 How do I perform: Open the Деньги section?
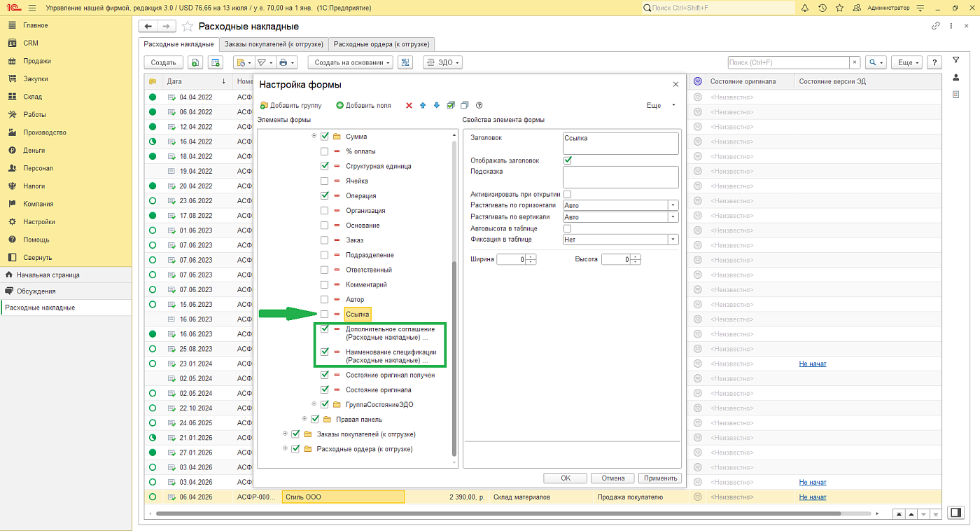tap(34, 150)
